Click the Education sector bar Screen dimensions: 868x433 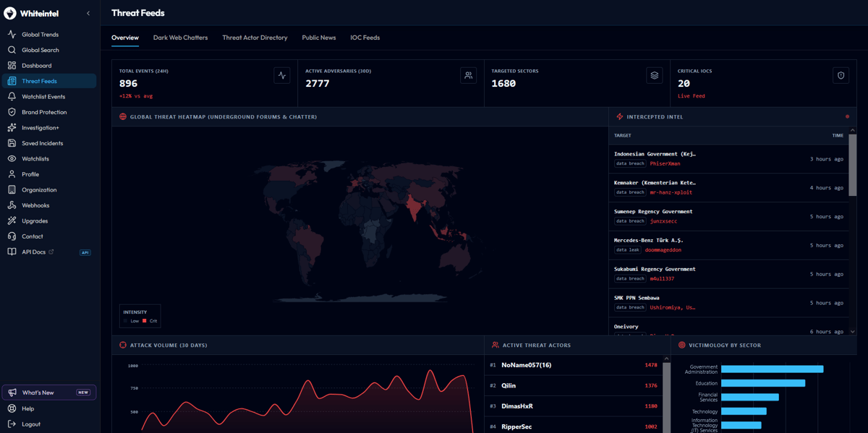763,383
